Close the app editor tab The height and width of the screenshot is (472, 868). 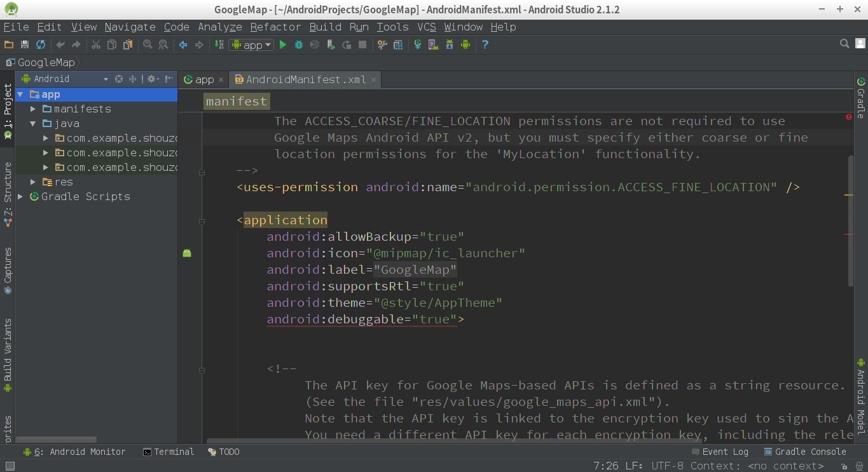tap(221, 80)
